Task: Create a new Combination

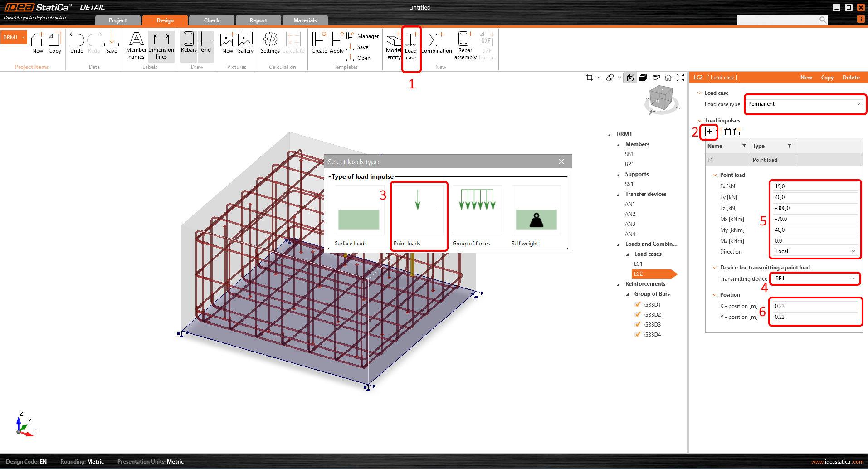Action: tap(436, 44)
